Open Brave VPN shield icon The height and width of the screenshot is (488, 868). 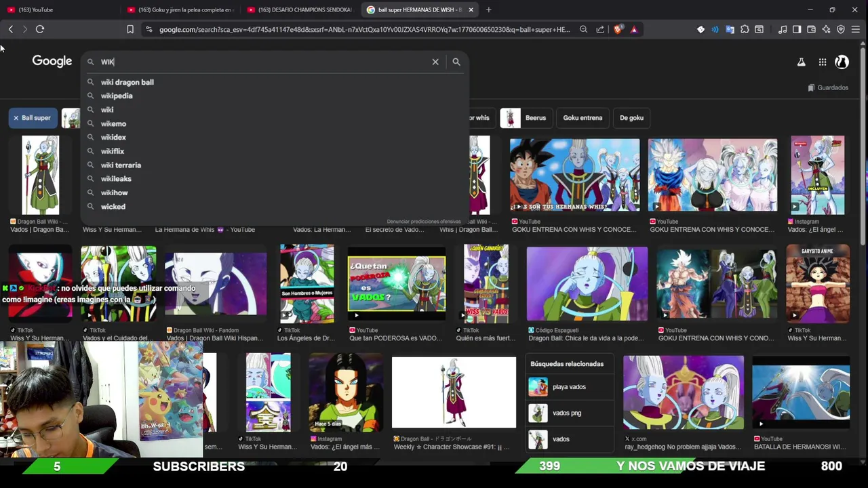pos(841,29)
